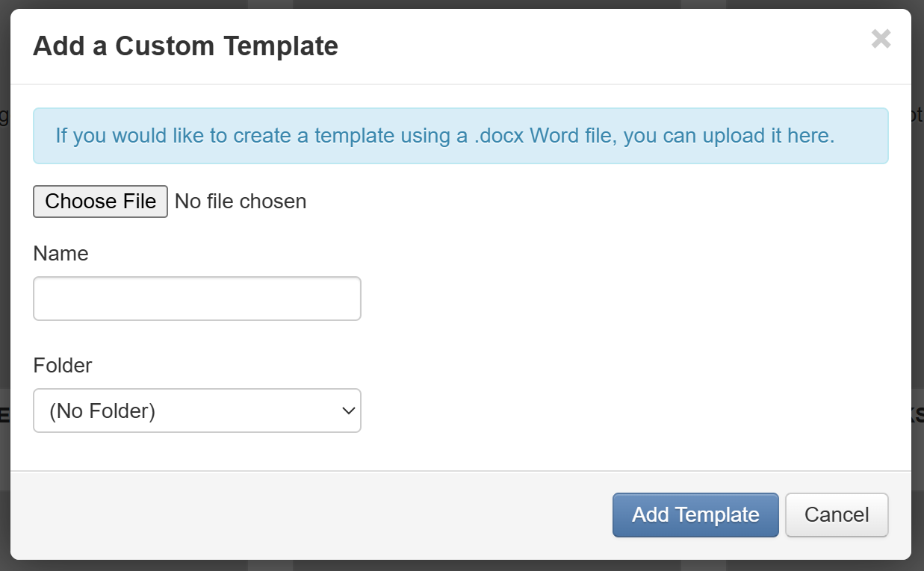Click empty white space right of Folder dropdown
The width and height of the screenshot is (924, 571).
598,411
